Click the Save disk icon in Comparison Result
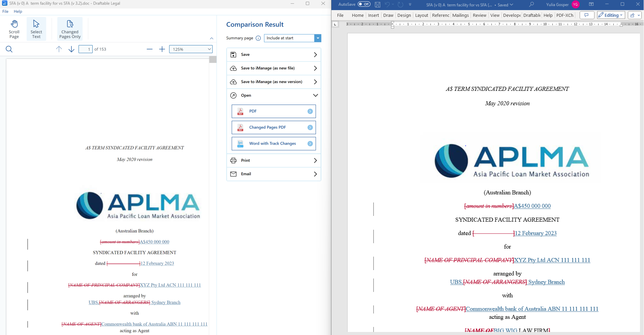The height and width of the screenshot is (335, 644). click(233, 54)
